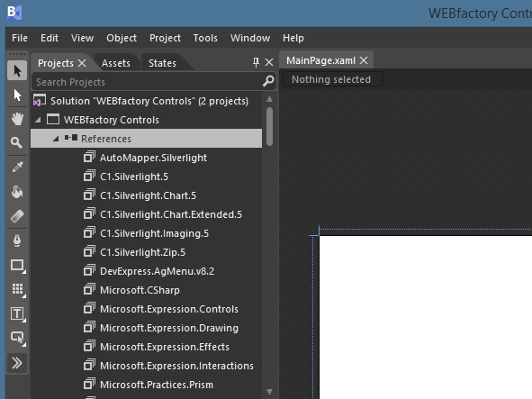
Task: Select the Pan hand tool
Action: 17,119
